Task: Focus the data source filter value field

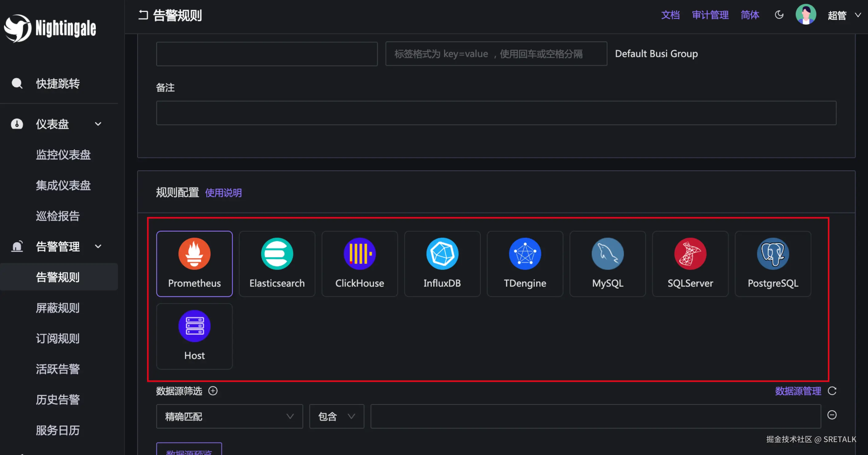Action: (x=596, y=416)
